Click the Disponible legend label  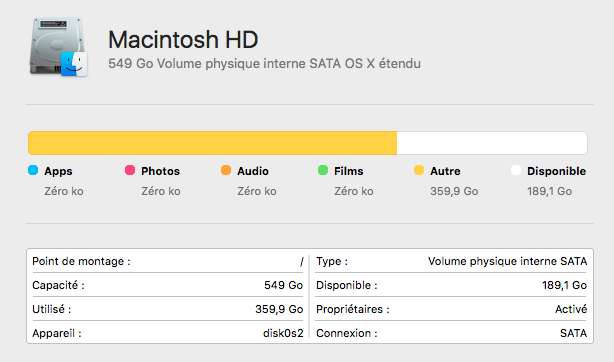coord(556,171)
